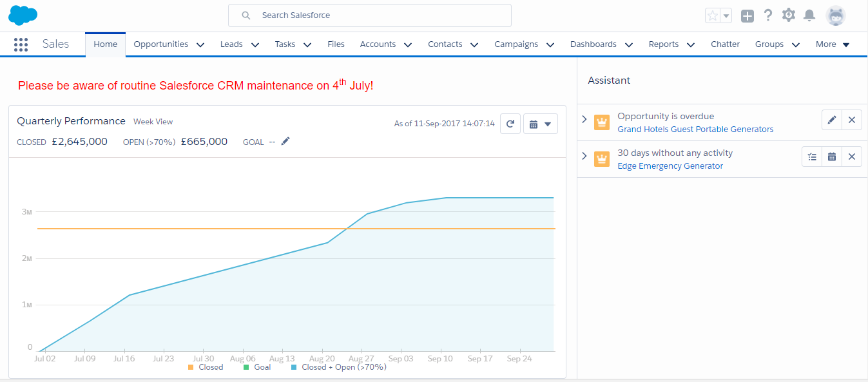Viewport: 868px width, 382px height.
Task: Open the More navigation menu
Action: tap(833, 44)
